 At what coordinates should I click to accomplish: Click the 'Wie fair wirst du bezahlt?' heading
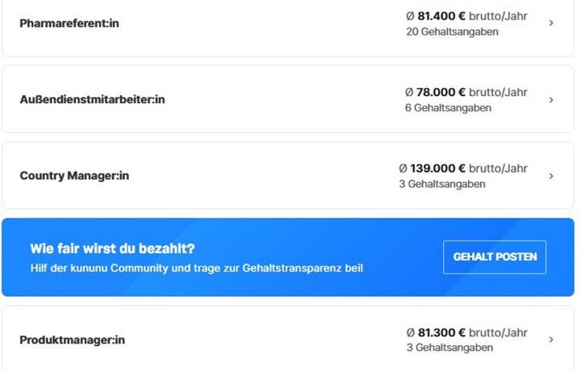pyautogui.click(x=113, y=248)
